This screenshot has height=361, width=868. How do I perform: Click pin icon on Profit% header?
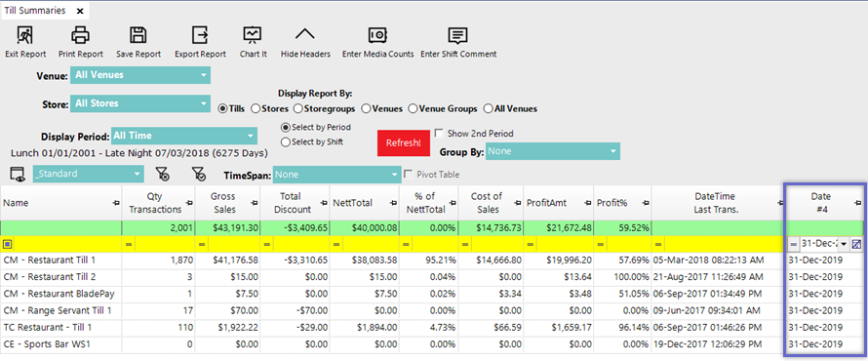pos(645,203)
